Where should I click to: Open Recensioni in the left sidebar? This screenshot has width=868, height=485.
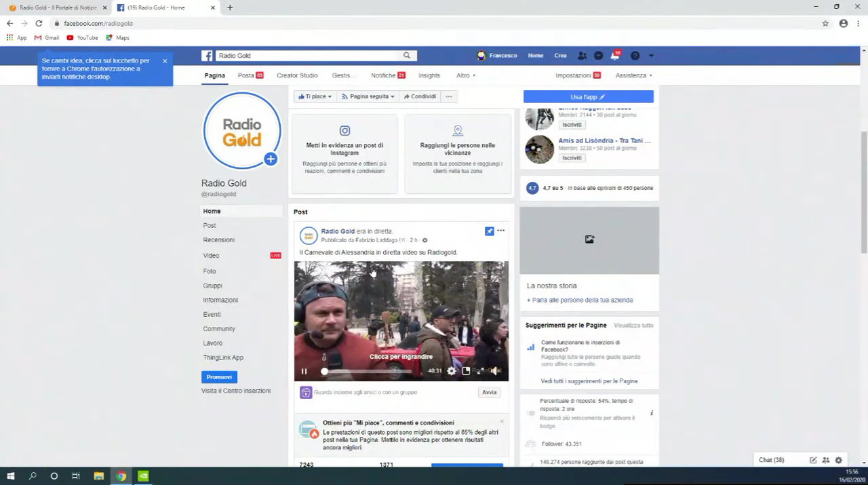[x=218, y=240]
